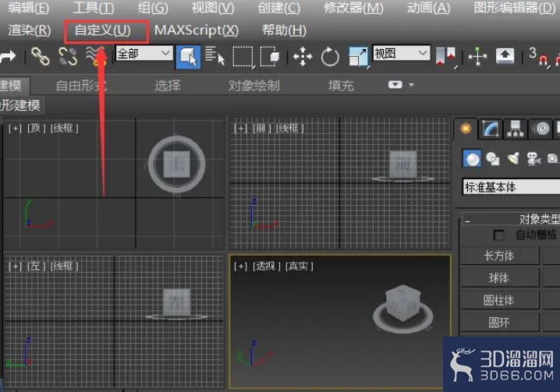Click the Redo arrow icon
The image size is (560, 392).
click(8, 56)
